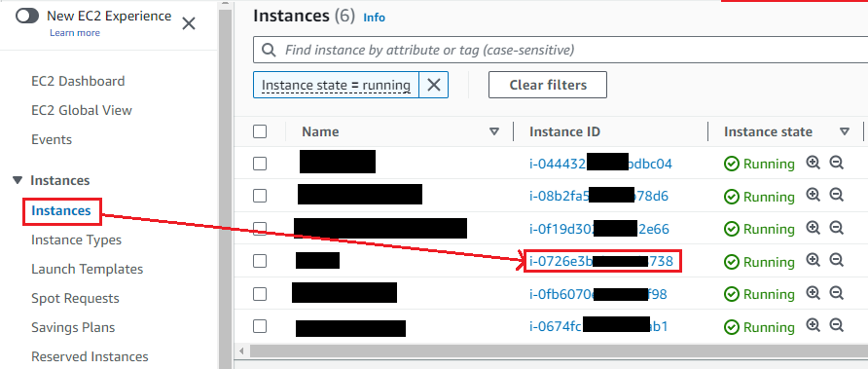
Task: Select checkbox for instance i-044432
Action: click(x=260, y=164)
